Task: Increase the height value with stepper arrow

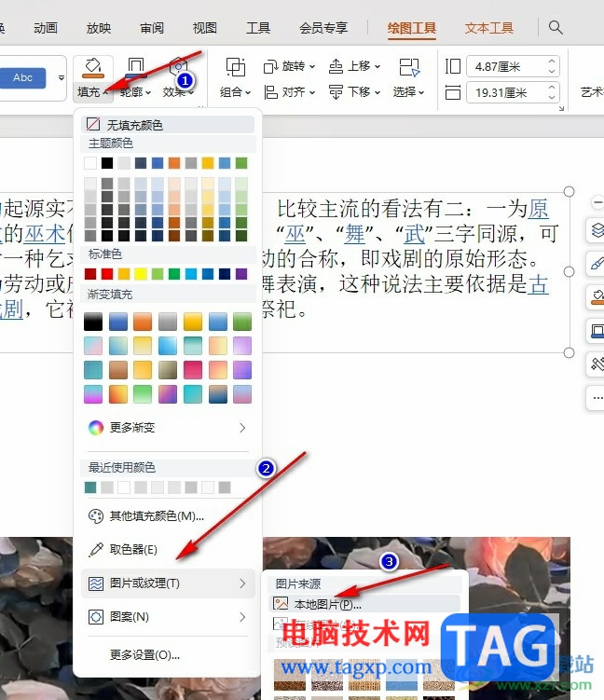Action: point(552,62)
